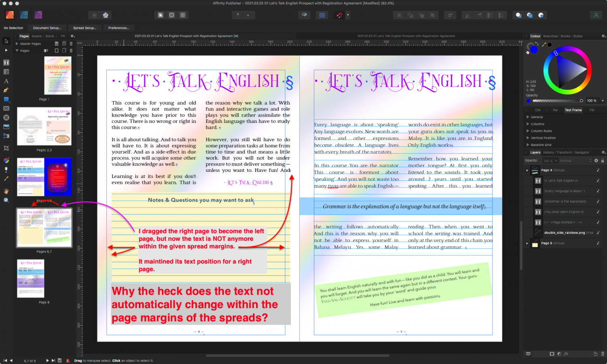Select the Table tool
This screenshot has width=607, height=364.
[6, 72]
